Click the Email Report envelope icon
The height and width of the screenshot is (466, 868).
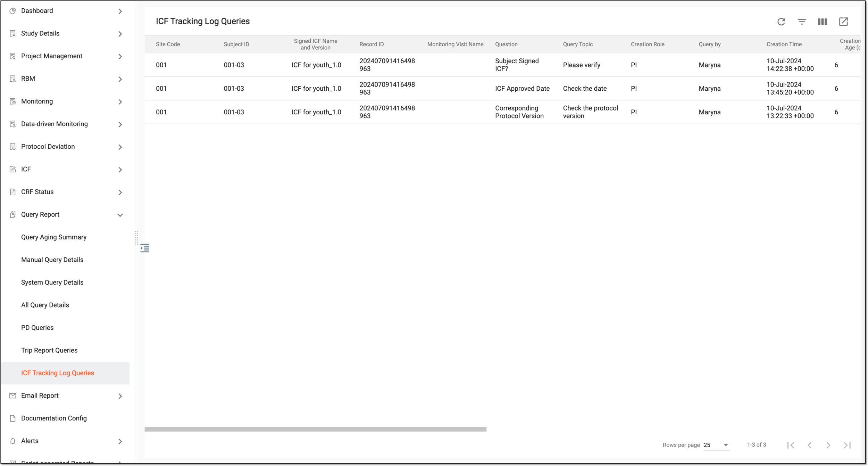tap(13, 395)
